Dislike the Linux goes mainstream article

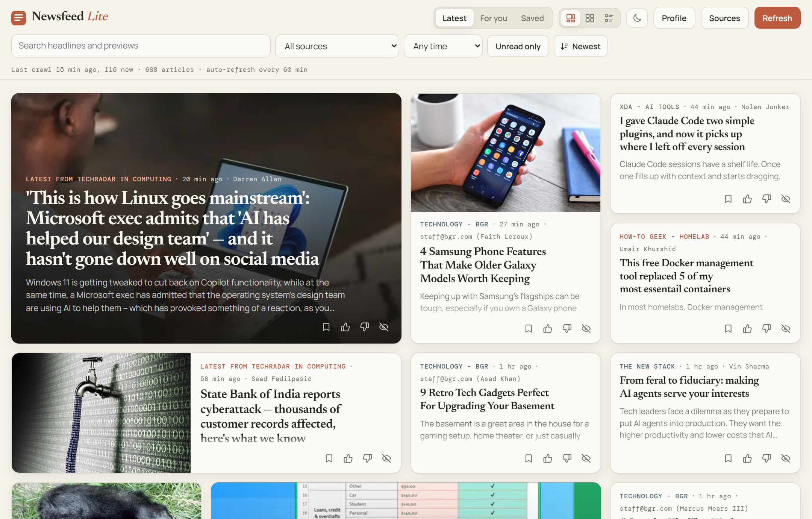coord(365,327)
